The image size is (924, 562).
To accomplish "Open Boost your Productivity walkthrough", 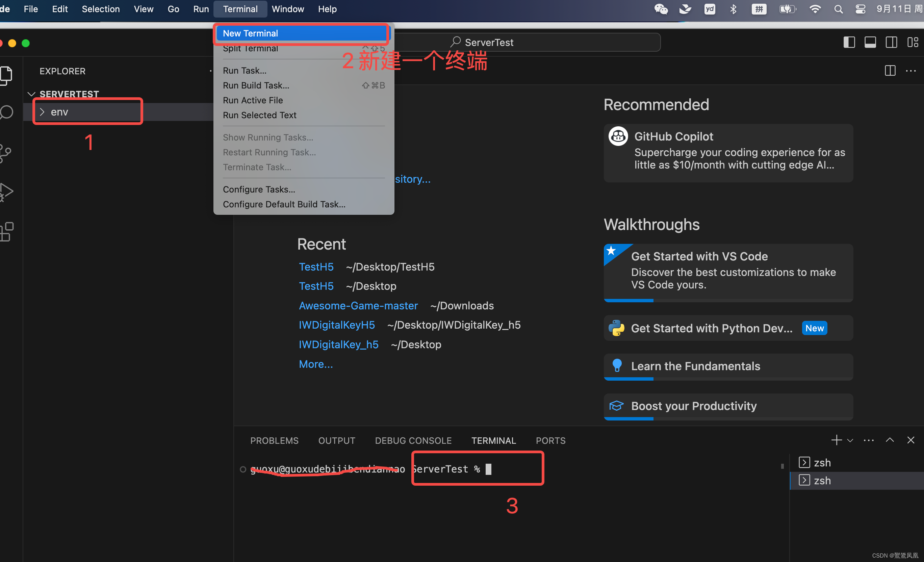I will (728, 406).
